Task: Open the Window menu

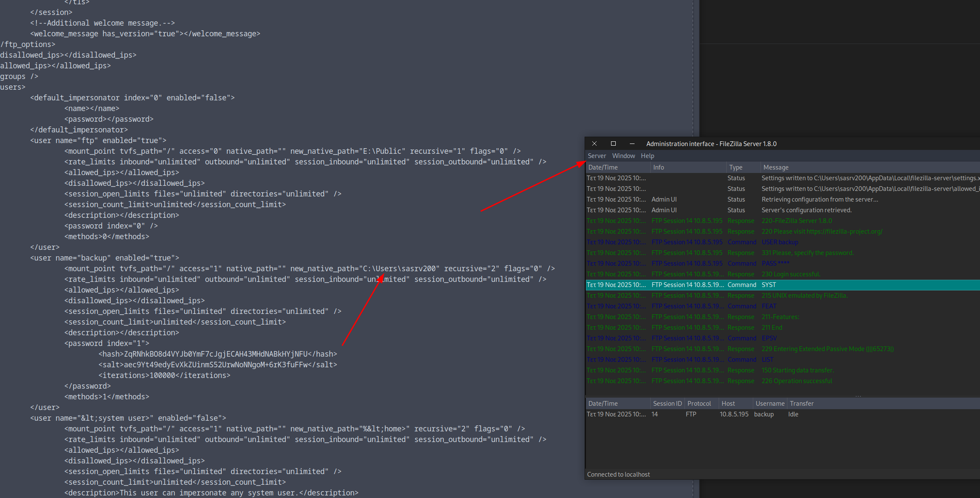Action: click(623, 155)
